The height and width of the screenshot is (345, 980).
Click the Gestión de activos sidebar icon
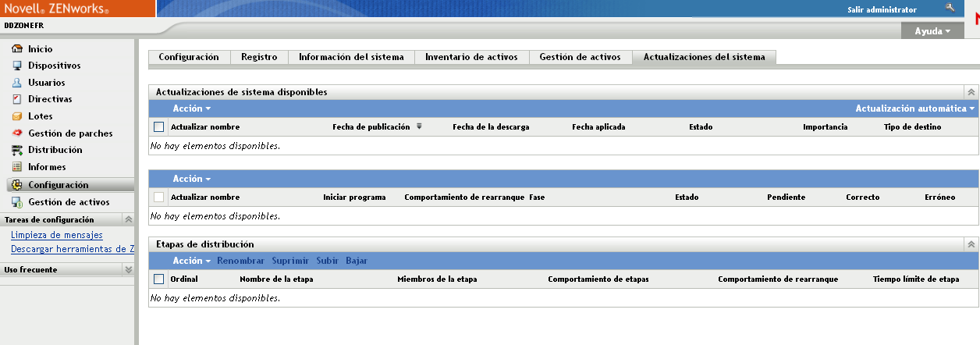17,202
